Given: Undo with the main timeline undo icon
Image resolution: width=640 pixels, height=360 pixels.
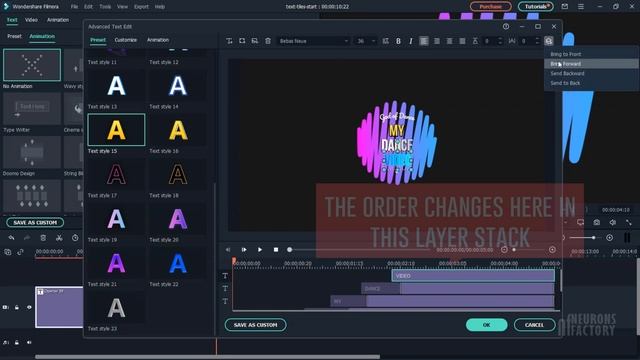Looking at the screenshot, I should (11, 238).
